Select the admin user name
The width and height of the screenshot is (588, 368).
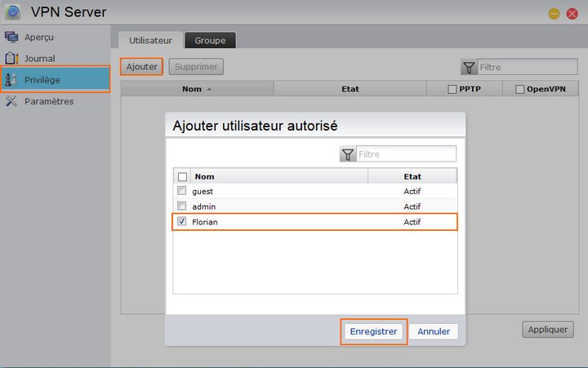203,206
